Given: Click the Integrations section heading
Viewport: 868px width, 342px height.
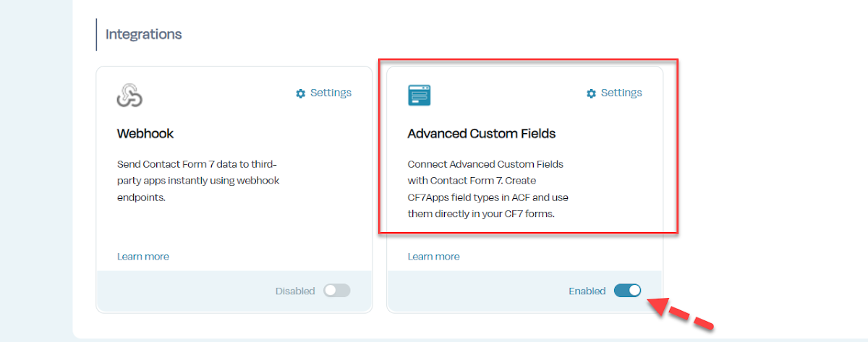Looking at the screenshot, I should (x=144, y=34).
